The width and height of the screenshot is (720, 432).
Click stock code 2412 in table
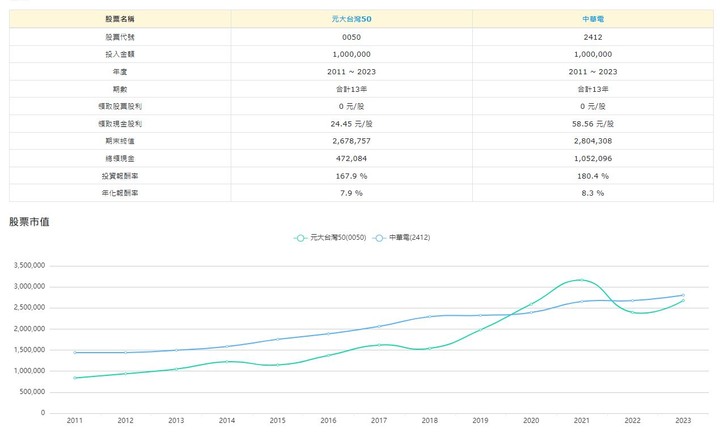coord(593,37)
